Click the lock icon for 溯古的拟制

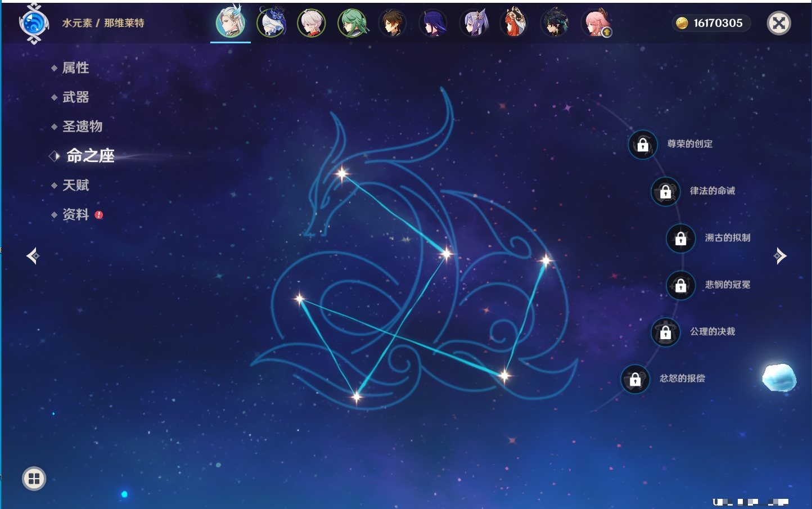(681, 238)
